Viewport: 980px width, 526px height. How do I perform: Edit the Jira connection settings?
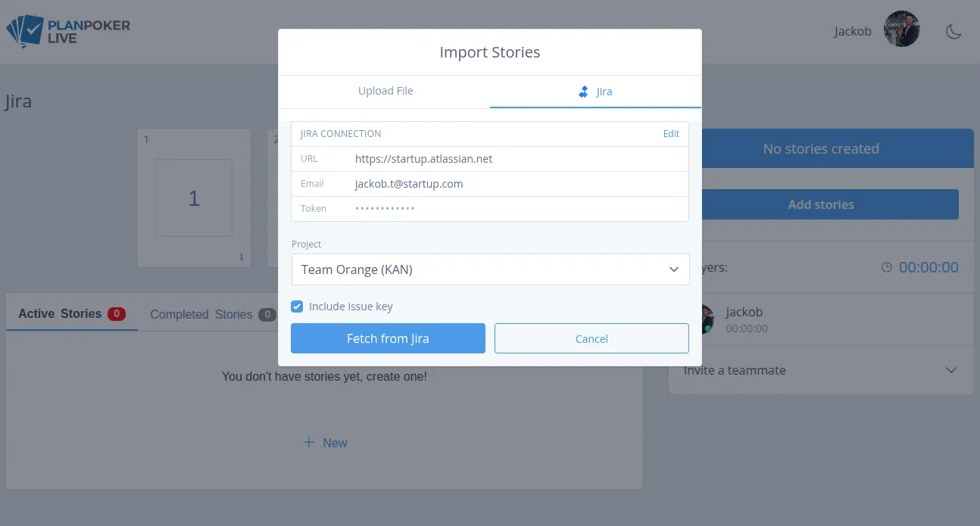tap(671, 133)
